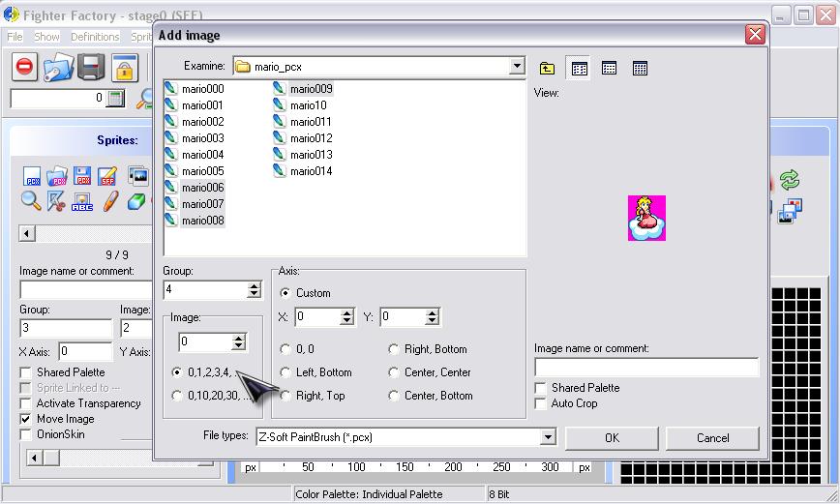Open the Definitions menu
Screen dimensions: 840x504
point(95,37)
